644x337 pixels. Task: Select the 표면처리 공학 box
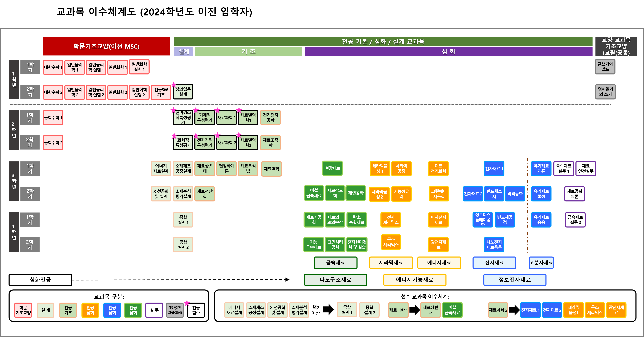pyautogui.click(x=335, y=245)
